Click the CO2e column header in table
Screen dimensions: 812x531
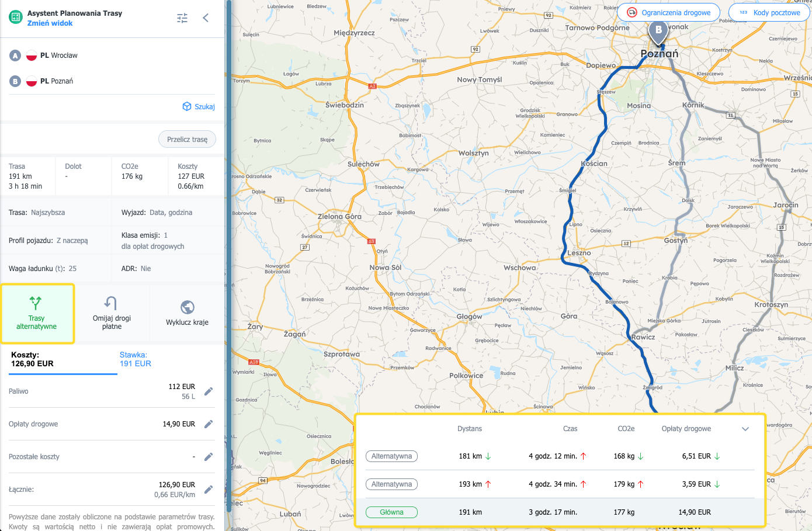point(626,429)
